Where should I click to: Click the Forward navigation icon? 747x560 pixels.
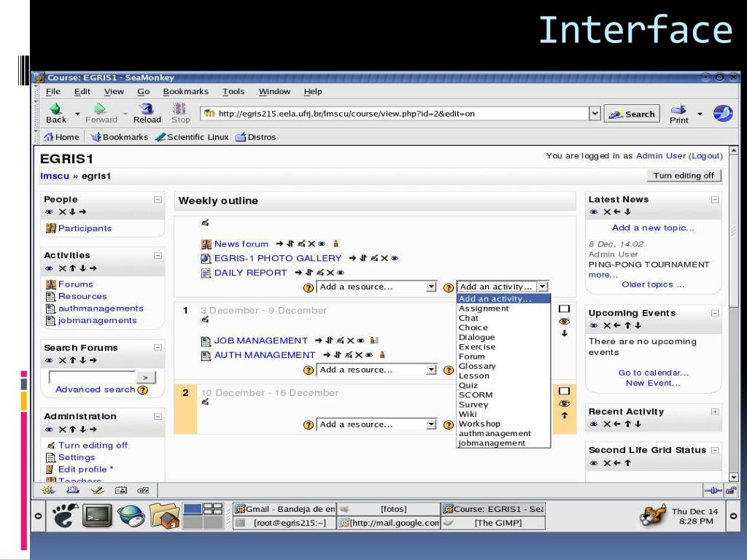click(100, 109)
